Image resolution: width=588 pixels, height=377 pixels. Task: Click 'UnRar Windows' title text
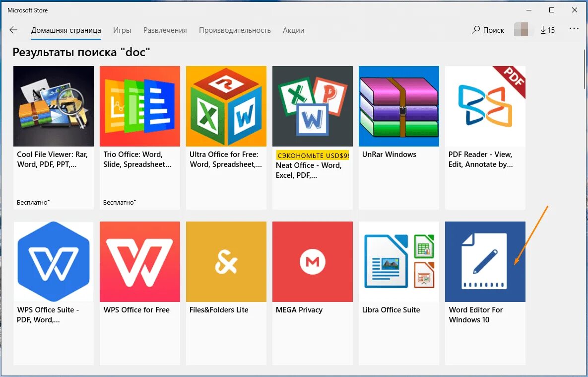coord(389,154)
